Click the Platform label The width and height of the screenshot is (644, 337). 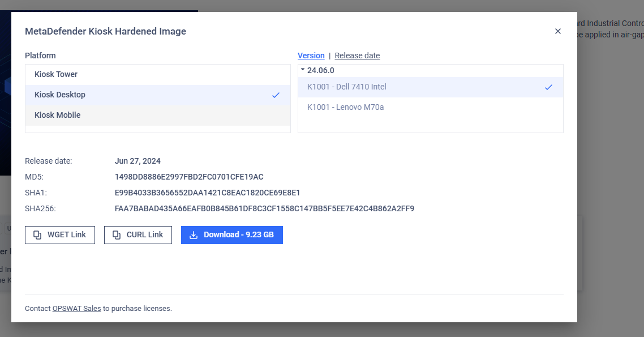click(x=40, y=56)
